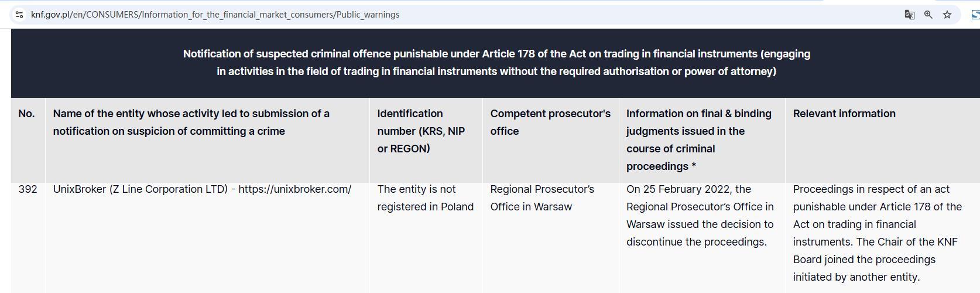This screenshot has width=980, height=293.
Task: Click the "On 25 February 2022" judgment cell
Action: 699,215
